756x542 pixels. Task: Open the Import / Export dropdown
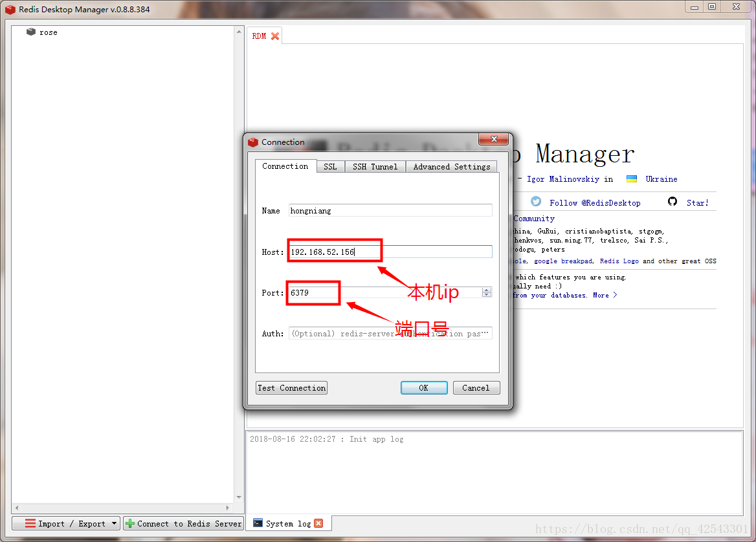[x=66, y=523]
